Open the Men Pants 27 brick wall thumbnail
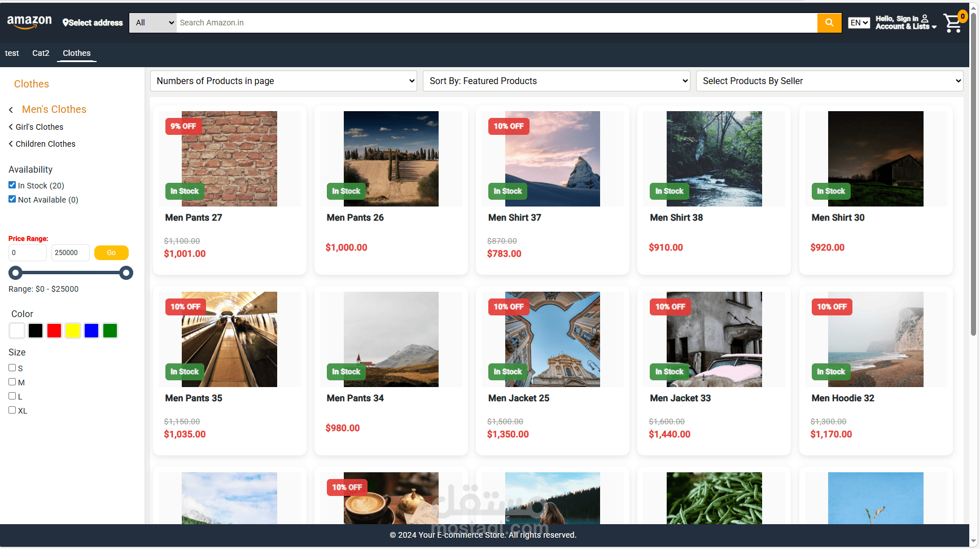This screenshot has height=549, width=980. click(229, 159)
